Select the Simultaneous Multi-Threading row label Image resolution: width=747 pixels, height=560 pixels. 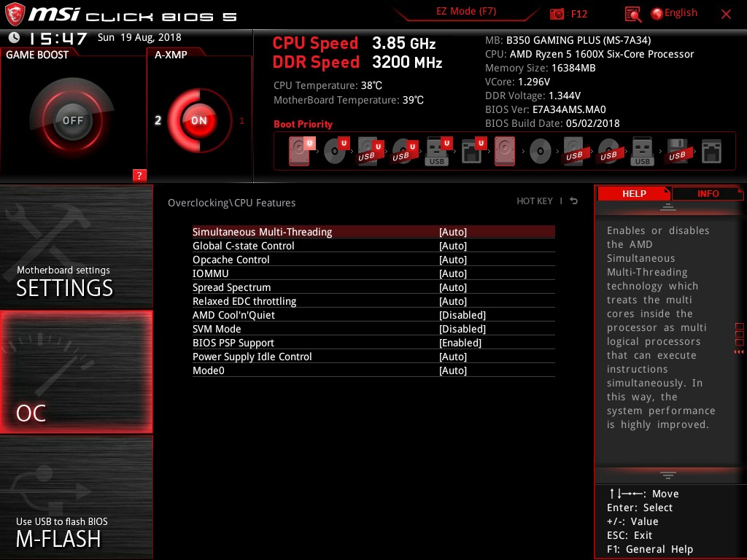(x=262, y=232)
